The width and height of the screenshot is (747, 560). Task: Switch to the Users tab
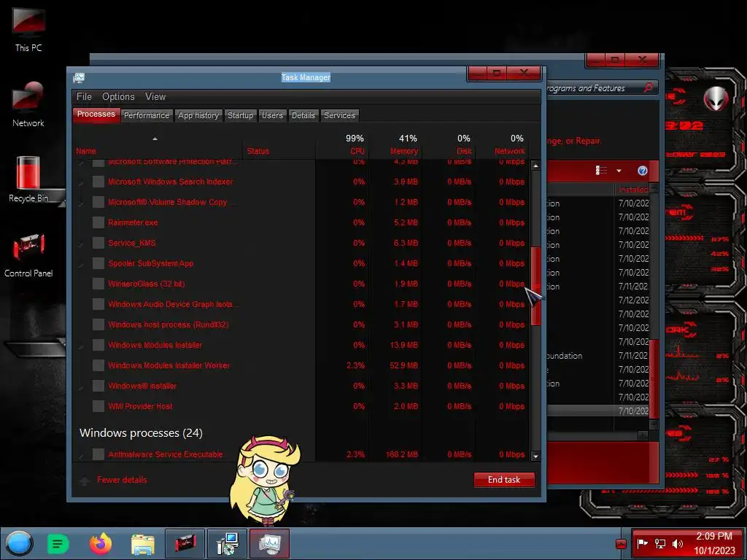(272, 115)
